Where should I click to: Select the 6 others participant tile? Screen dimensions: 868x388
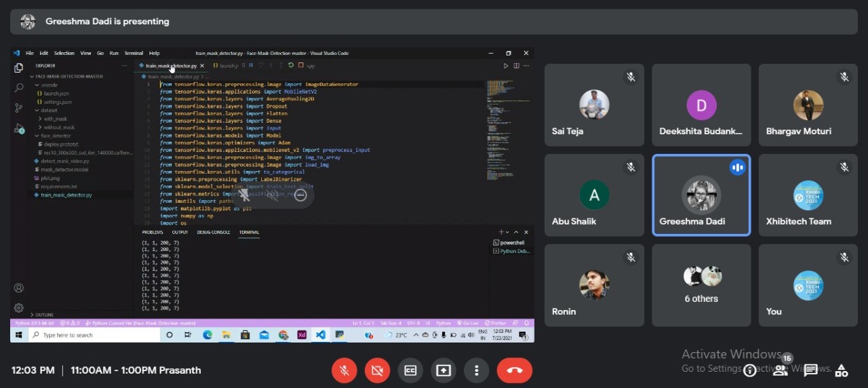coord(701,285)
